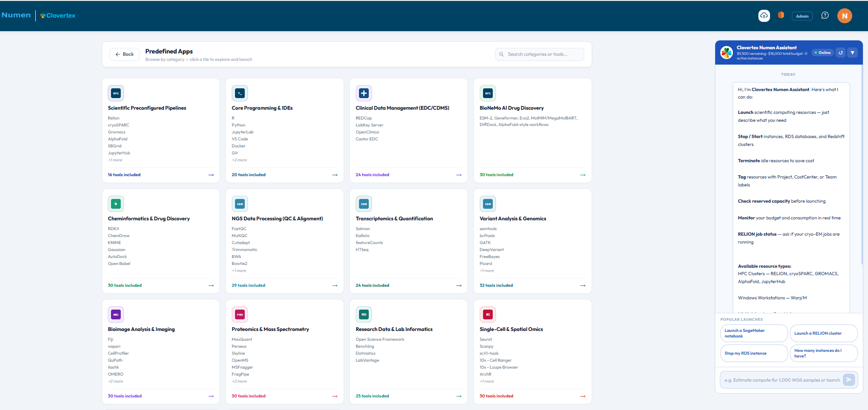Click the arrow on Core Programming & IDEs card
The height and width of the screenshot is (410, 868).
[335, 175]
